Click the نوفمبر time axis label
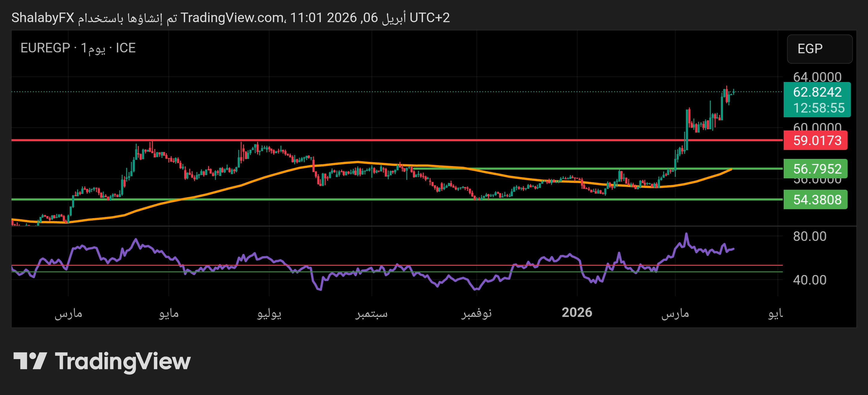The image size is (868, 395). tap(476, 313)
